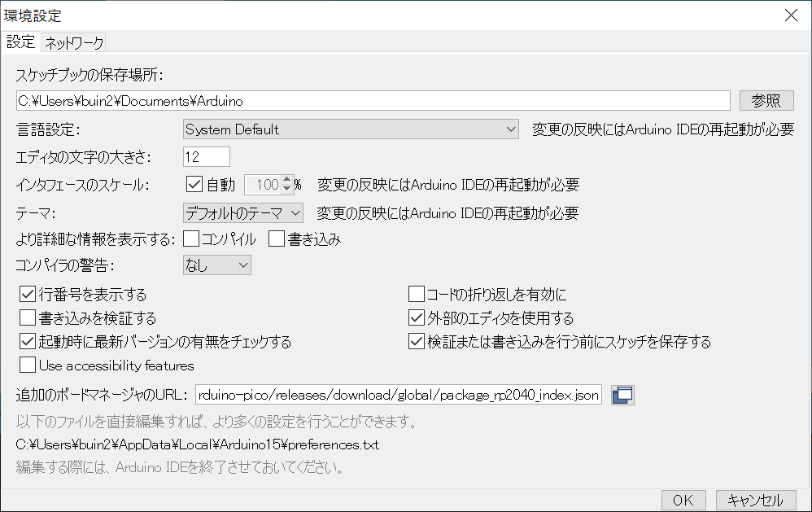Enable 書き込みを検証する checkbox
The image size is (812, 512).
click(x=28, y=317)
